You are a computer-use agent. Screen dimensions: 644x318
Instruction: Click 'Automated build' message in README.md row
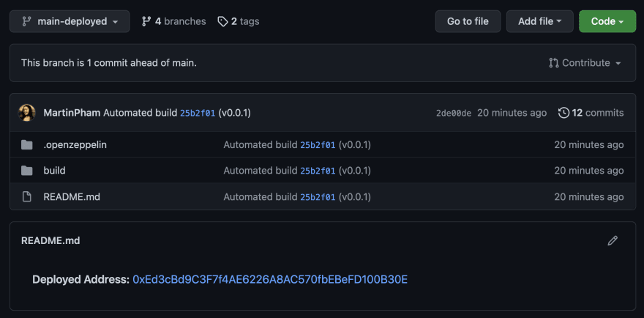pos(261,197)
